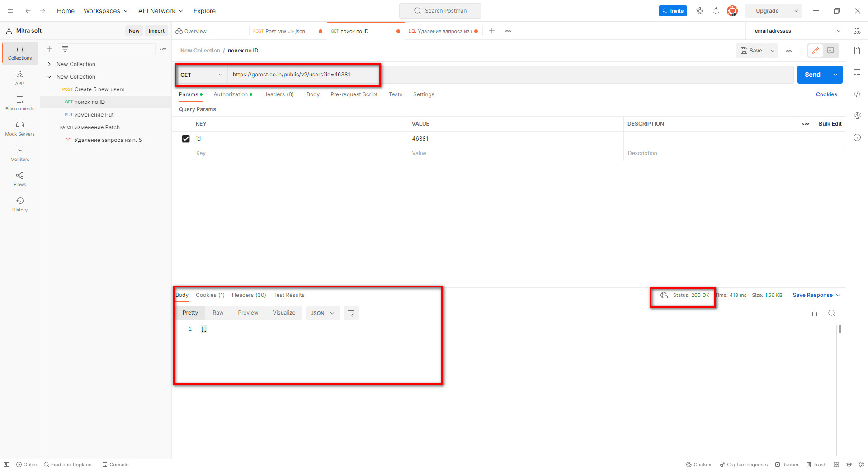Open the History sidebar panel
868x470 pixels.
tap(20, 205)
